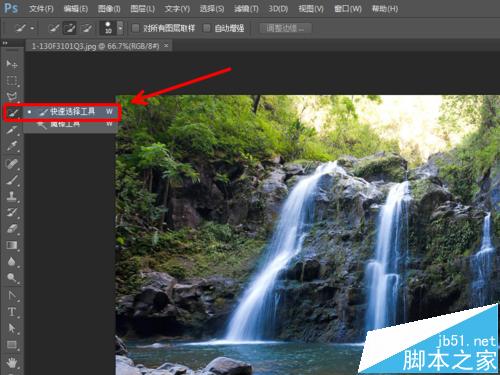Open the brush size picker arrow
The width and height of the screenshot is (500, 375).
(120, 28)
